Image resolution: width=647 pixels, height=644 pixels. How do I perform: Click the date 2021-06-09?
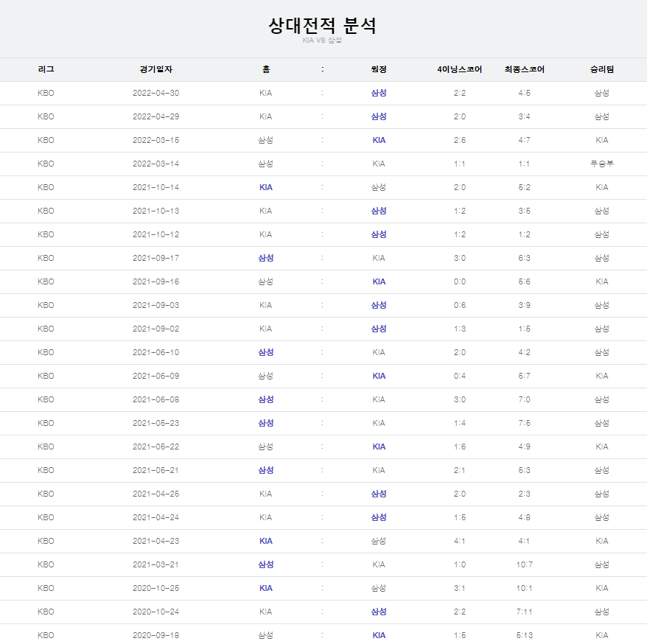coord(156,376)
